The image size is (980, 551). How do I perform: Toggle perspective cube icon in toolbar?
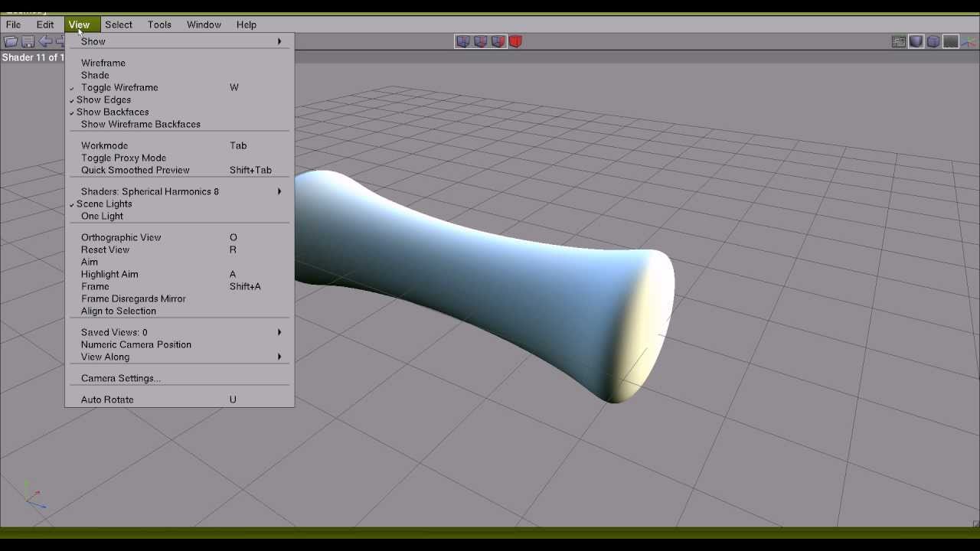933,42
